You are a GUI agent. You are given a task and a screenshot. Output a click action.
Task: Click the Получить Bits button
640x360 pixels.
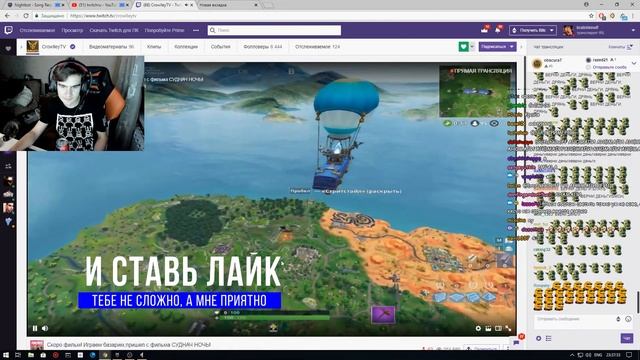point(533,30)
